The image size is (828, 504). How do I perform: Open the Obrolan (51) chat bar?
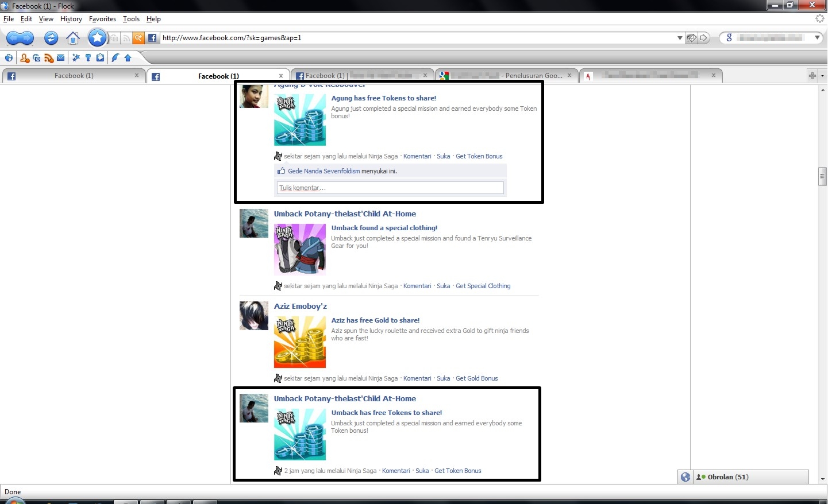[750, 477]
